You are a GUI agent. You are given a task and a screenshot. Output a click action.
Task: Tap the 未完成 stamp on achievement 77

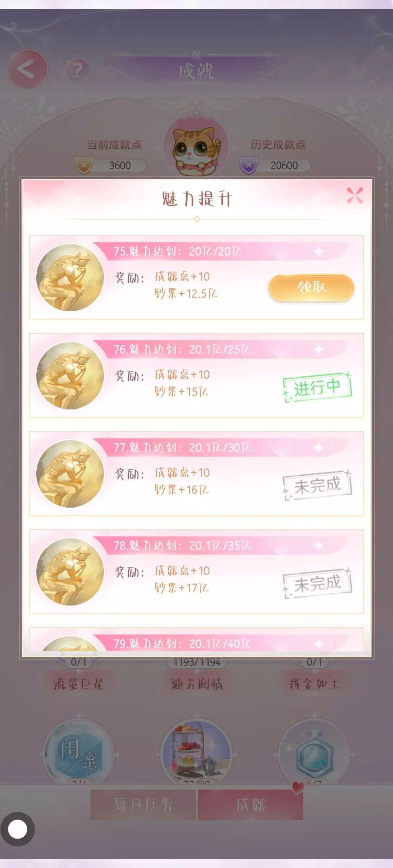317,485
